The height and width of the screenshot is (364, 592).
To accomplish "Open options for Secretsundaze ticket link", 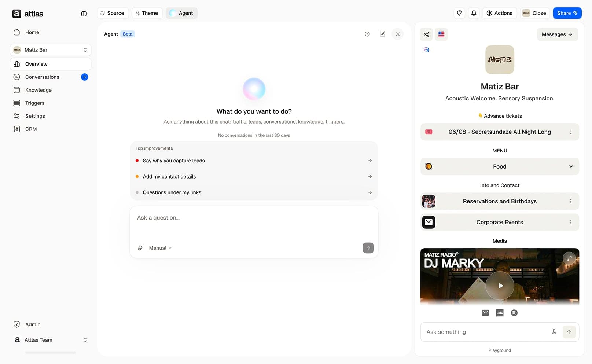I will (x=571, y=132).
